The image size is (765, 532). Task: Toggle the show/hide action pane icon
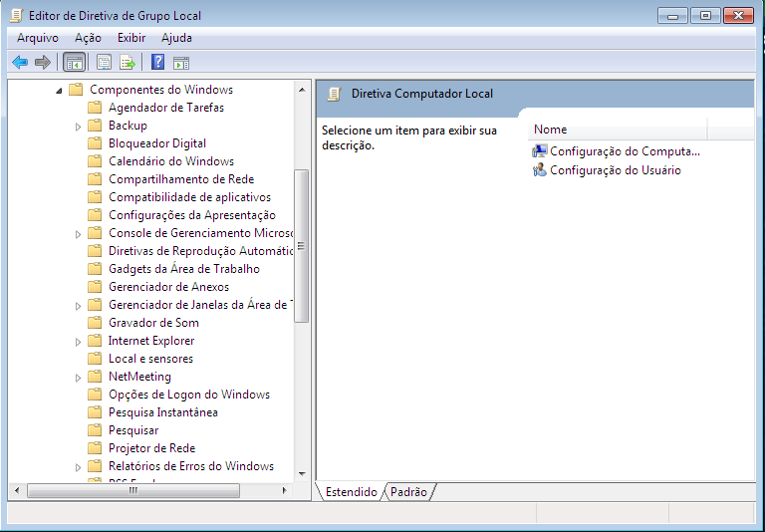point(181,63)
